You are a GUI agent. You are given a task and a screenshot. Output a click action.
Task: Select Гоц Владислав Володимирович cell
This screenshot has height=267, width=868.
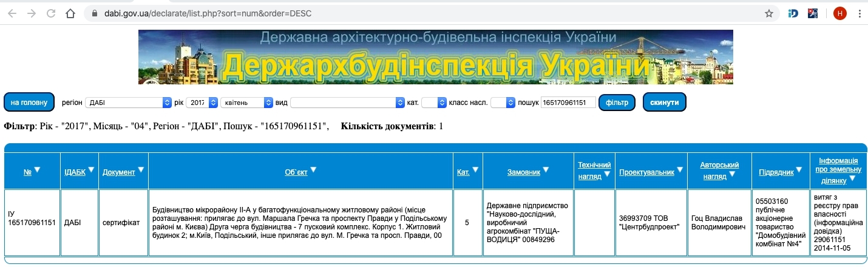coord(719,223)
